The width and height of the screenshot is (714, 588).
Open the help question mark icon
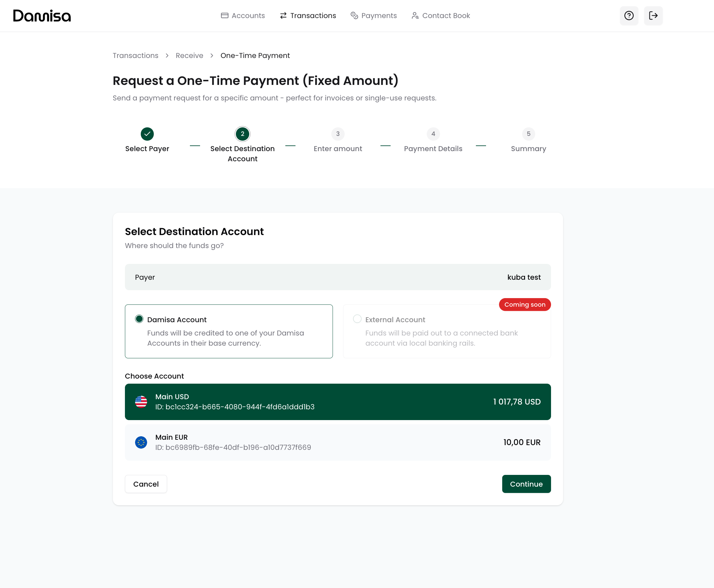629,16
